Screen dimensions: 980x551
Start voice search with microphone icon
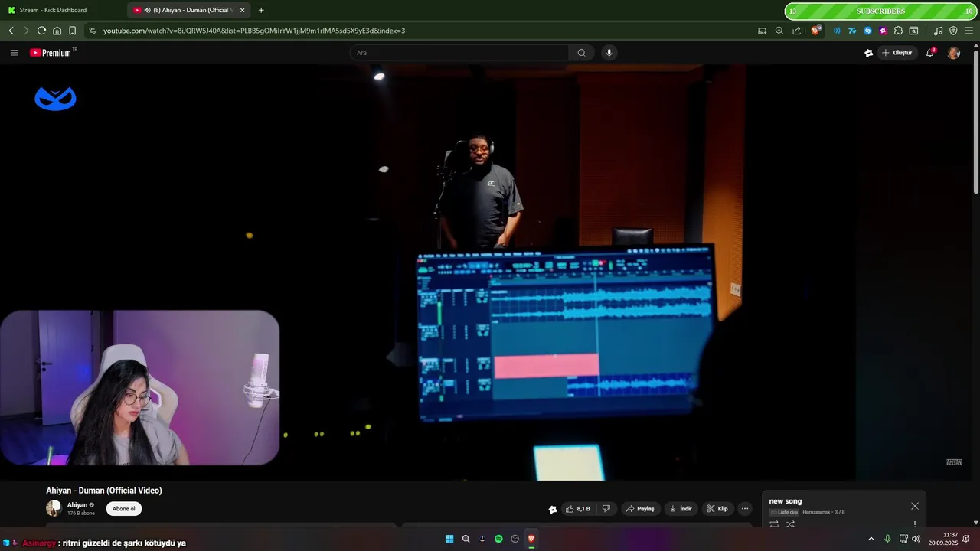[609, 53]
